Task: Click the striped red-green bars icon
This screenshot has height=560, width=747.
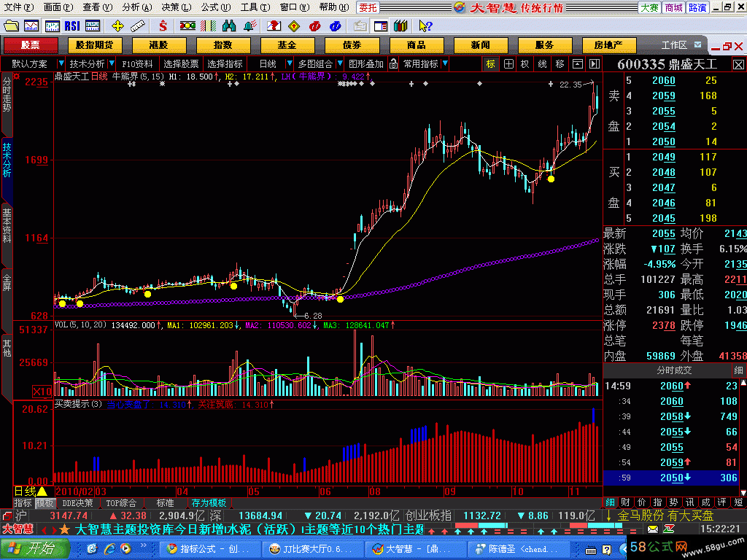Action: click(x=208, y=26)
